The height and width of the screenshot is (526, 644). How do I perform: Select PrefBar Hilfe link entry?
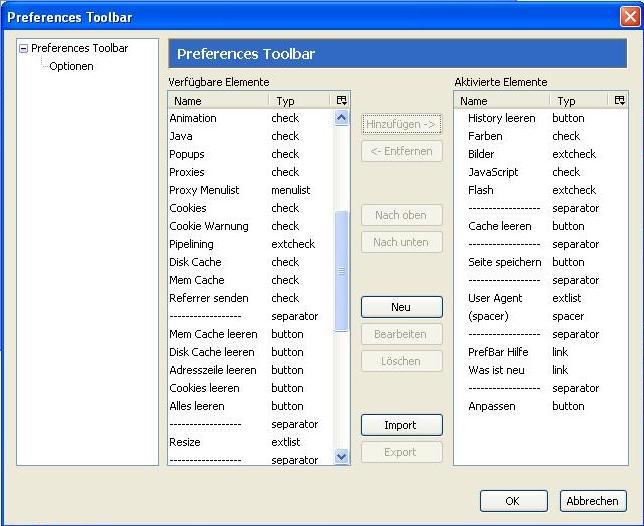click(500, 352)
